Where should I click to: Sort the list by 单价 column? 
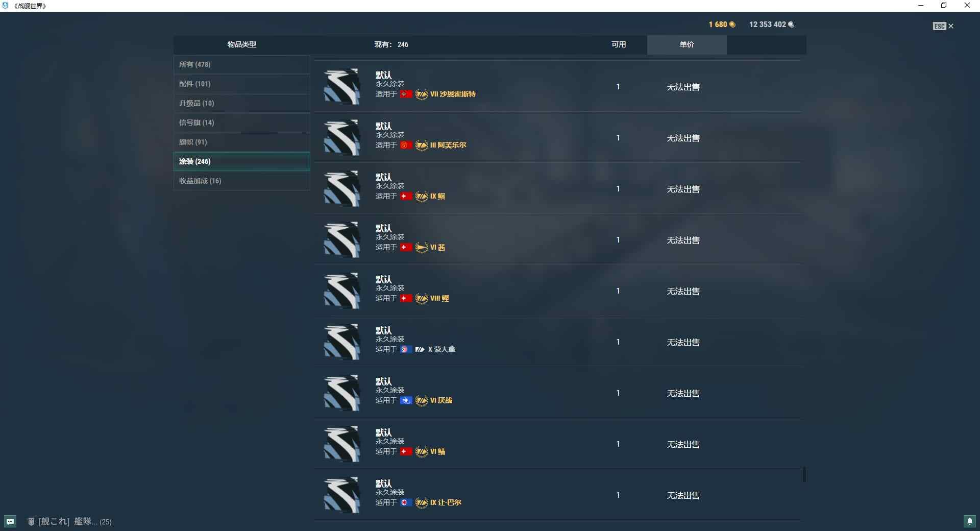(687, 44)
